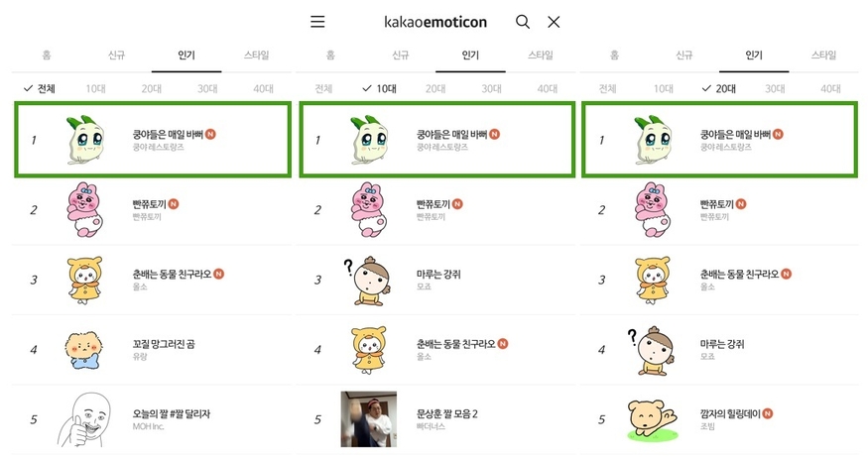Filter by 40대 in left panel
This screenshot has height=457, width=868.
click(263, 88)
